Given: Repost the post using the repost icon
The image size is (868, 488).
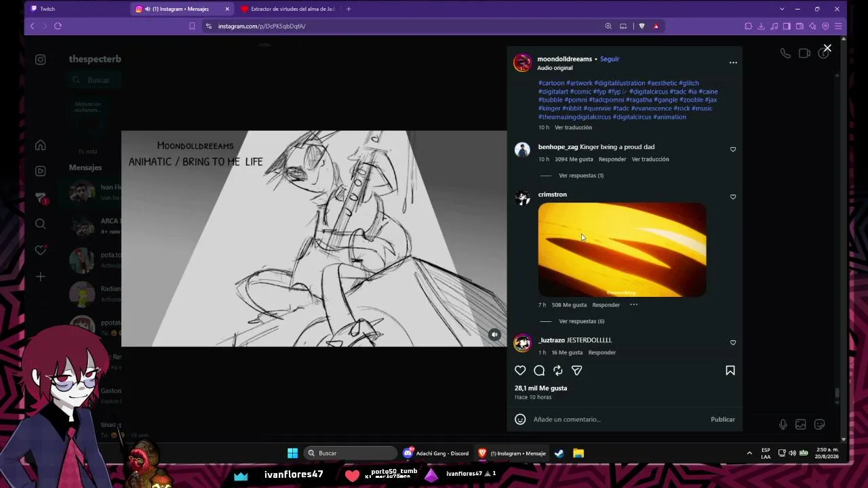Looking at the screenshot, I should coord(558,371).
